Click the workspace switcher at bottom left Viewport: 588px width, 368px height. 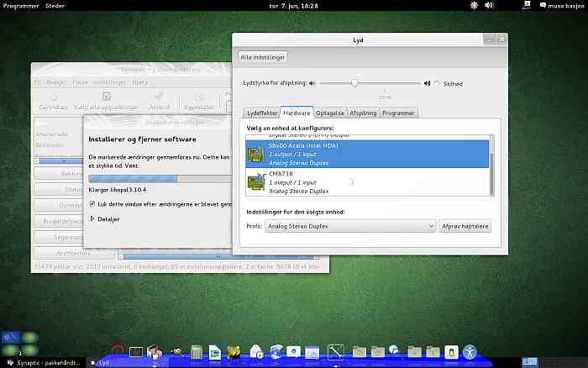point(19,344)
